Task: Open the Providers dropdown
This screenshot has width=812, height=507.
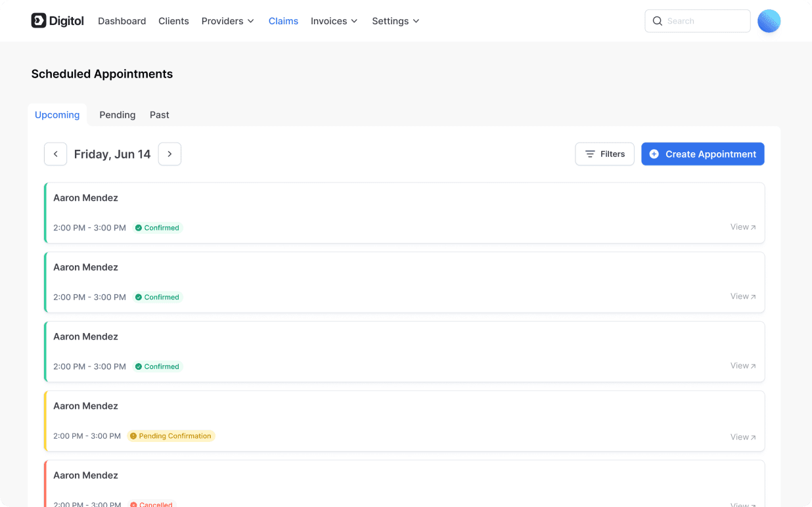Action: (227, 20)
